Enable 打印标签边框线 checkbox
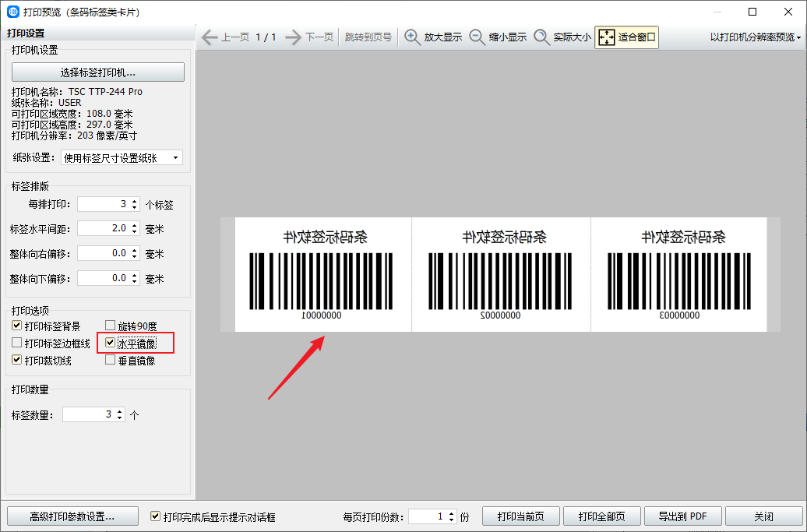This screenshot has height=532, width=807. (16, 343)
